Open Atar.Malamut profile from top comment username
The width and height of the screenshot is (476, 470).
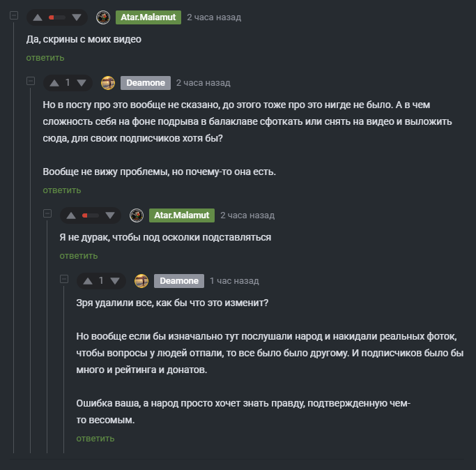pyautogui.click(x=148, y=17)
